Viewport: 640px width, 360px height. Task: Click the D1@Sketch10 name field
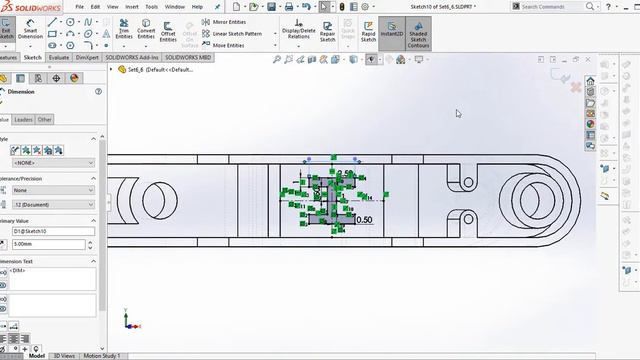point(53,231)
